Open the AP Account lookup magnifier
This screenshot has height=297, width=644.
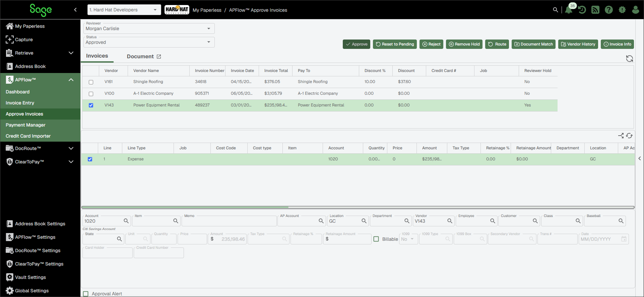pos(321,221)
